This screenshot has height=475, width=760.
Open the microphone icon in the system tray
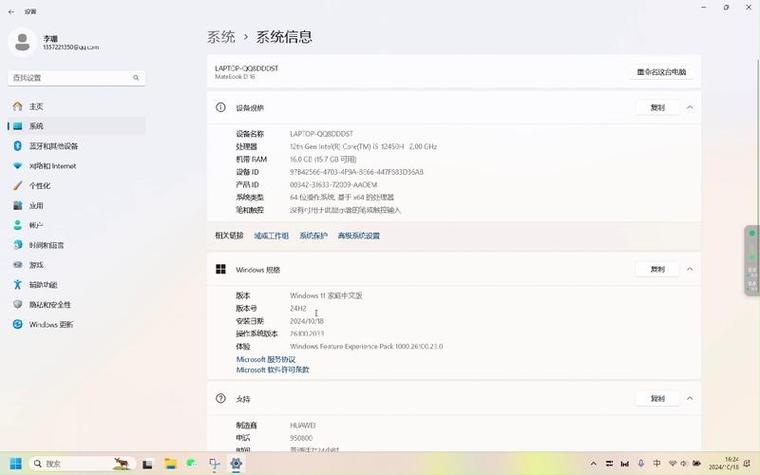click(641, 464)
